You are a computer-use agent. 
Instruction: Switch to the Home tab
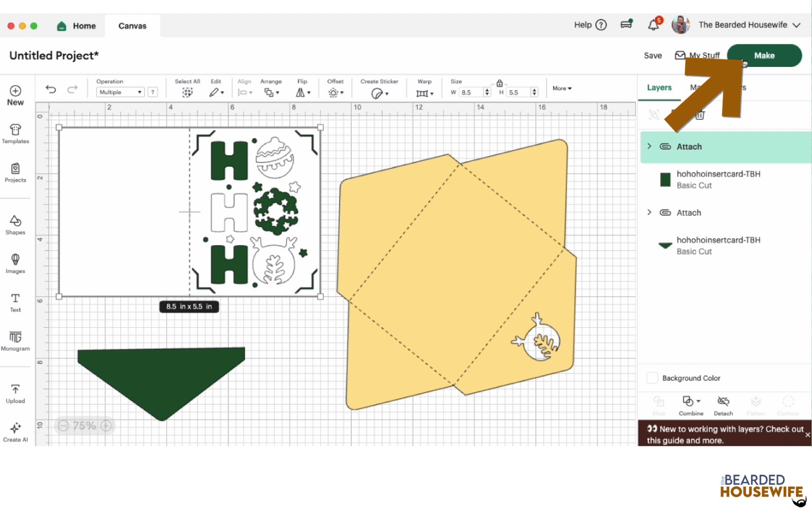[x=77, y=26]
